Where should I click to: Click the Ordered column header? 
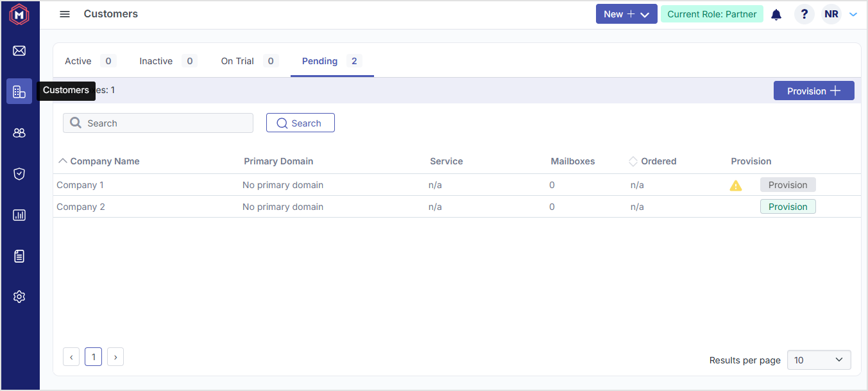click(659, 161)
